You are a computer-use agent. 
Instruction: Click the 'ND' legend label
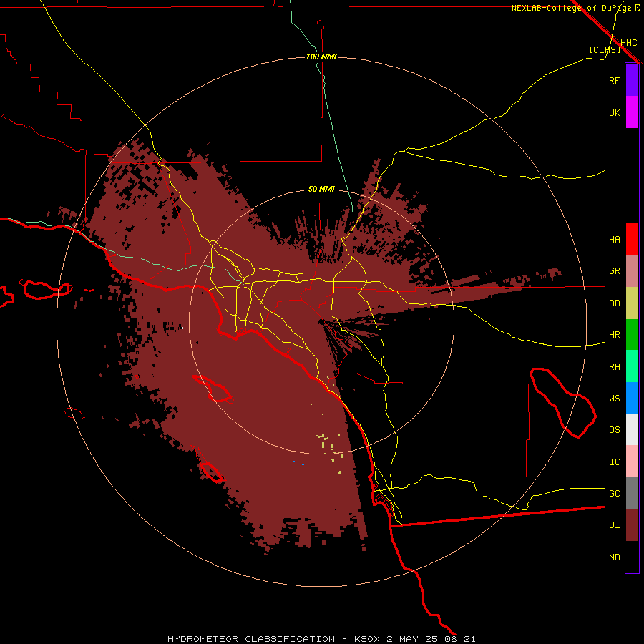(614, 557)
